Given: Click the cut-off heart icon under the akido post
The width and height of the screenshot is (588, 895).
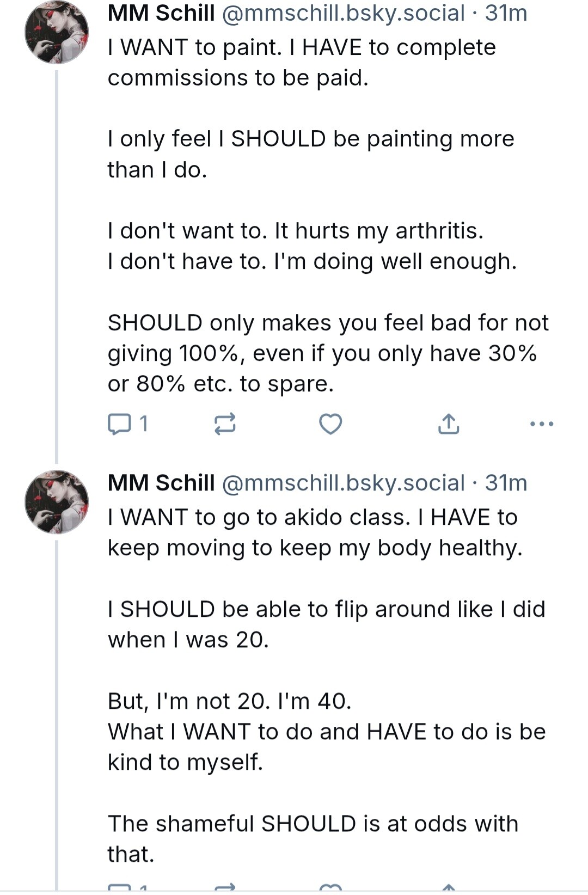Looking at the screenshot, I should 330,887.
